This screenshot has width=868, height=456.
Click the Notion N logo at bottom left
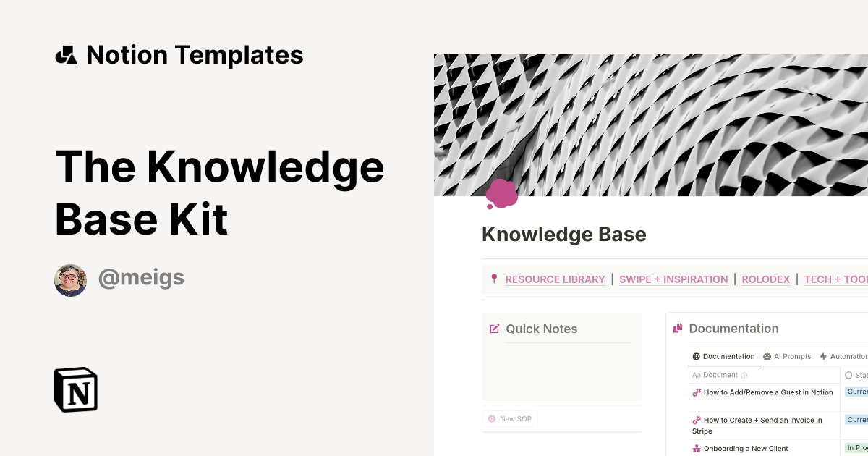coord(75,389)
